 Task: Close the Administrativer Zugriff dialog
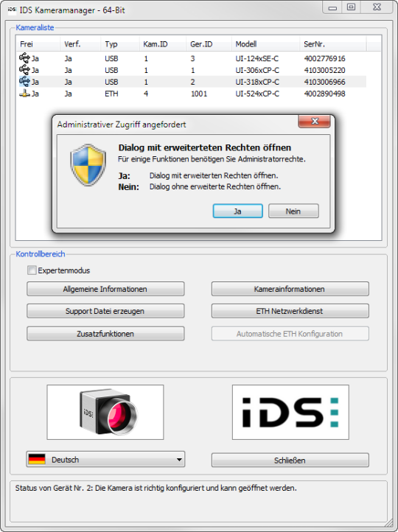point(314,122)
